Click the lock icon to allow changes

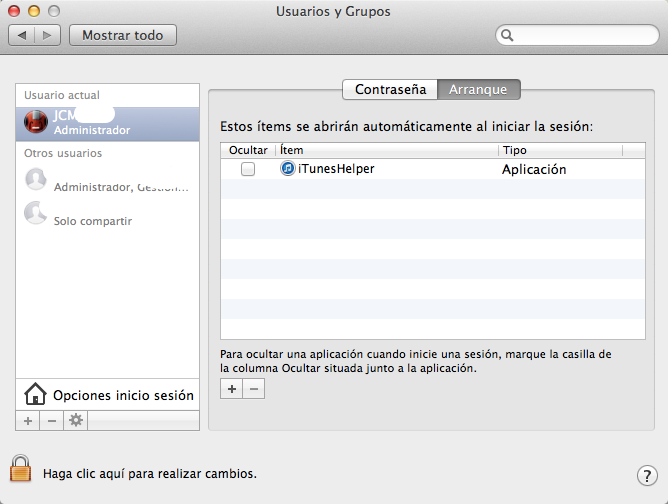pyautogui.click(x=21, y=469)
